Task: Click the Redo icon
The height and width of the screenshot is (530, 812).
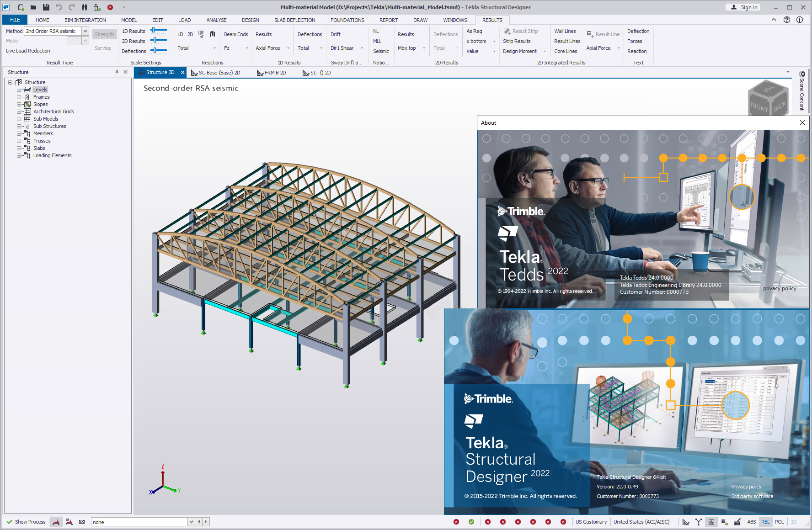Action: point(71,7)
